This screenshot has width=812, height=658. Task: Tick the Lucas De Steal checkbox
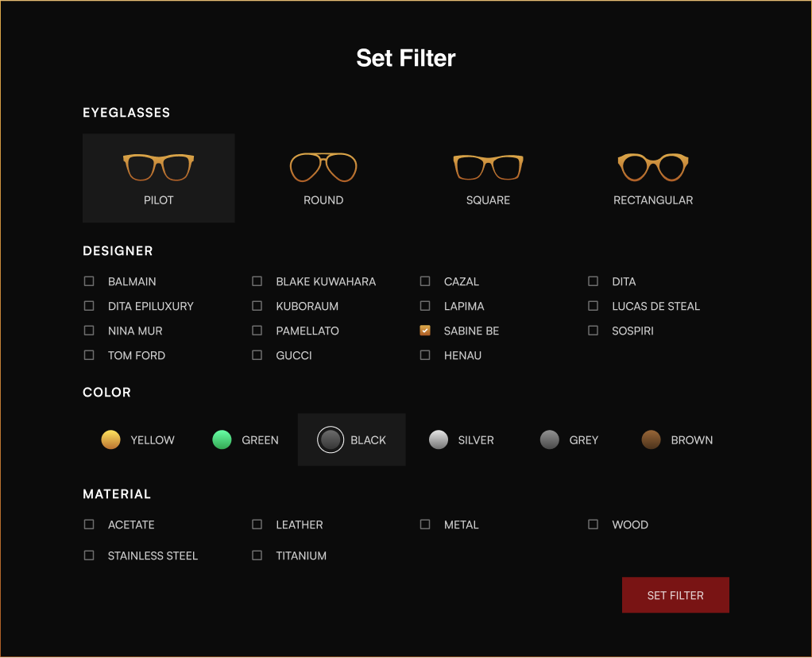tap(593, 306)
